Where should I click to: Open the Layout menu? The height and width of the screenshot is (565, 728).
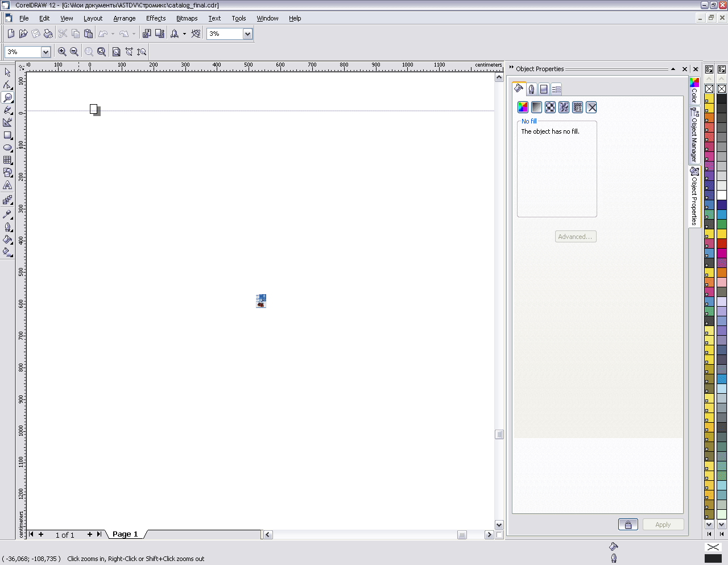[93, 18]
